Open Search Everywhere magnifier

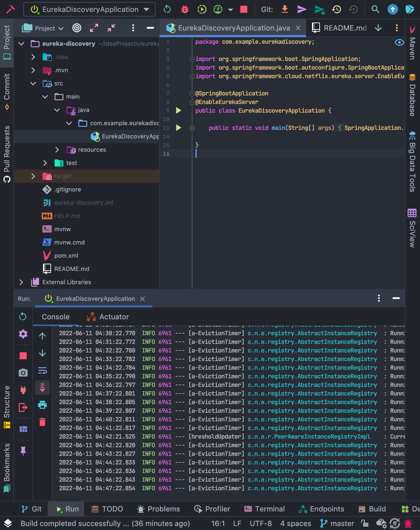pyautogui.click(x=375, y=9)
